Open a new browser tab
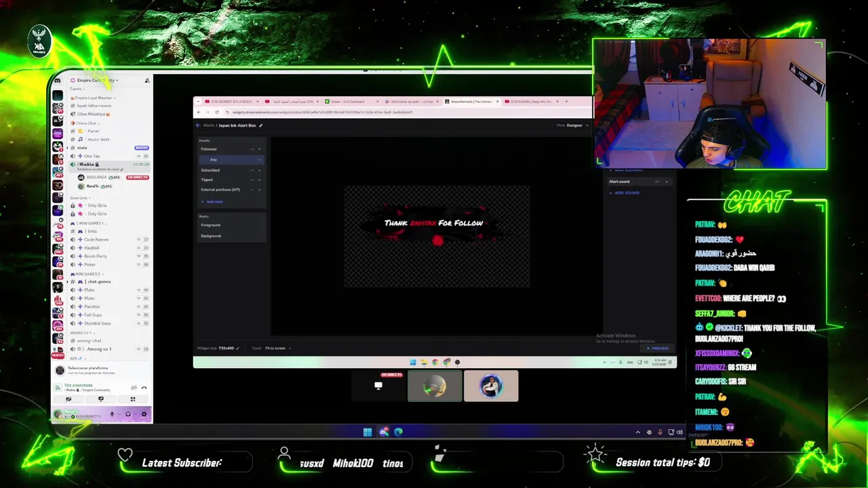The image size is (868, 488). [x=566, y=102]
